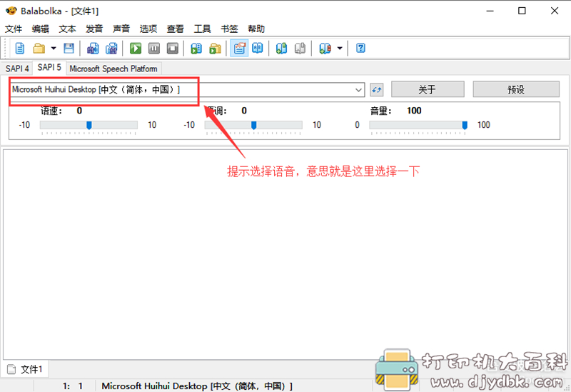Toggle the highlighted clipboard watch icon
The width and height of the screenshot is (571, 392).
click(x=239, y=48)
